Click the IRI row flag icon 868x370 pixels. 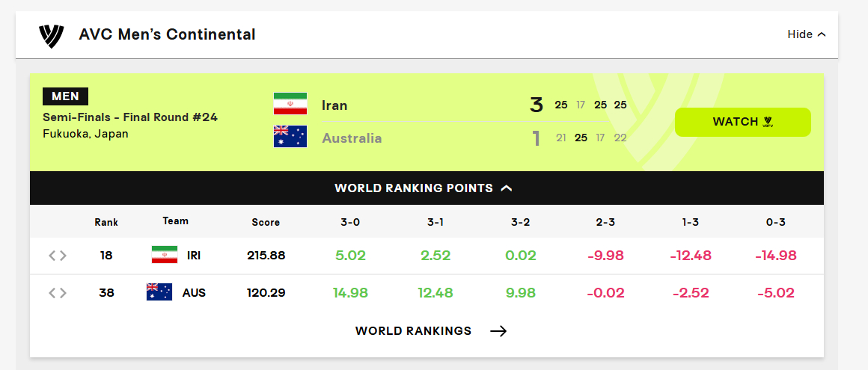pyautogui.click(x=165, y=255)
